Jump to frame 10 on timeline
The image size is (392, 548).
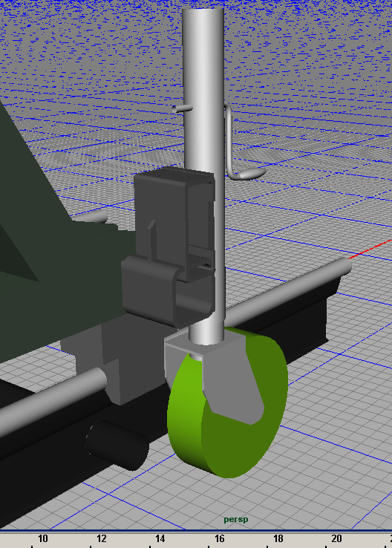pos(42,538)
